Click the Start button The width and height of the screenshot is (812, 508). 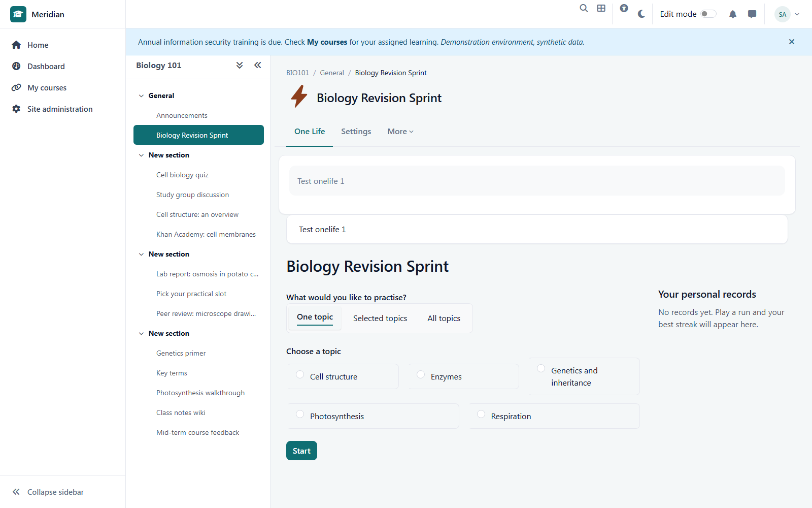(x=301, y=451)
